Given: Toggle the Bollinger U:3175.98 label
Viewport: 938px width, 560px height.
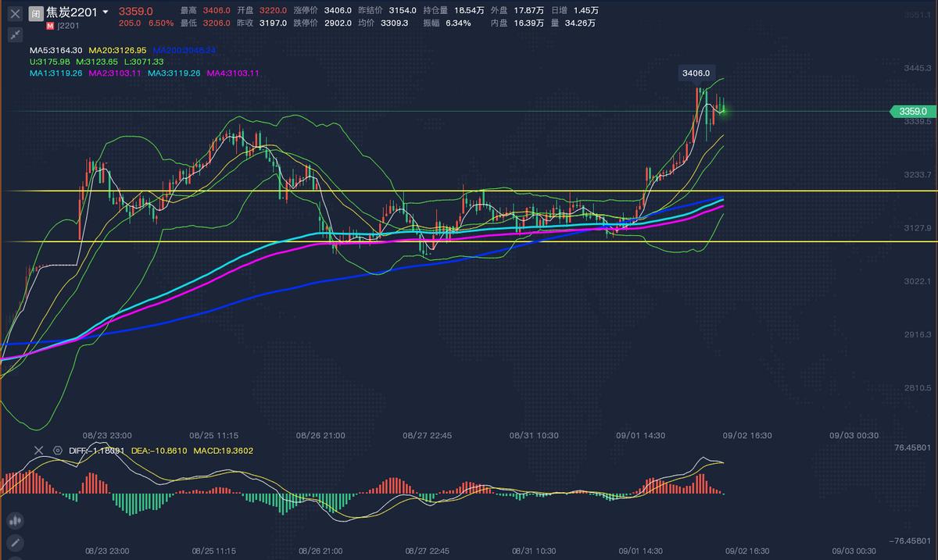Looking at the screenshot, I should [49, 60].
